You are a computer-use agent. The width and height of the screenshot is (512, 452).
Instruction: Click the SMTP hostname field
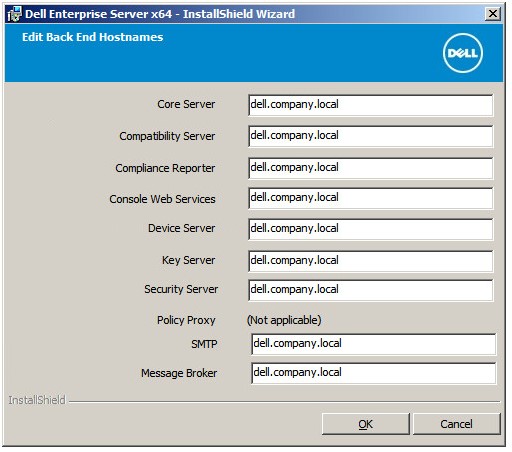point(373,344)
